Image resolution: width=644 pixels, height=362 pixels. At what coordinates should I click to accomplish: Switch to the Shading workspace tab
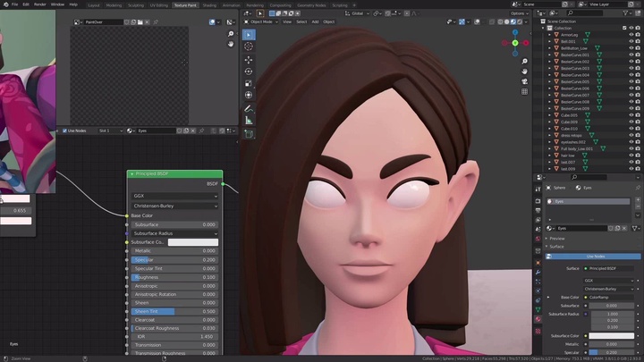pos(209,5)
